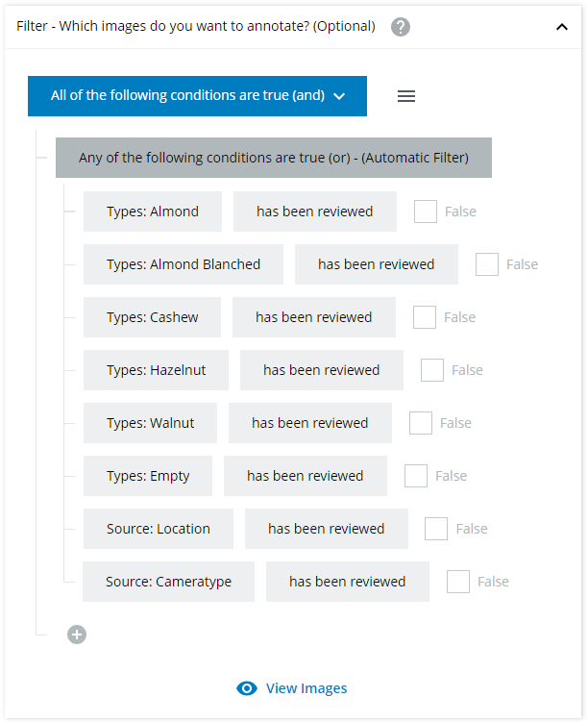The width and height of the screenshot is (588, 722).
Task: Click 'has been reviewed' for Source: Cameratype
Action: pos(347,582)
